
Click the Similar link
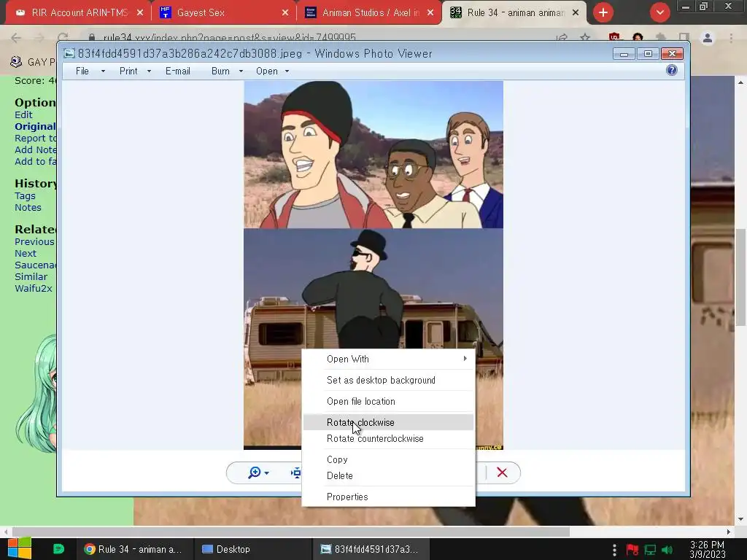coord(31,276)
